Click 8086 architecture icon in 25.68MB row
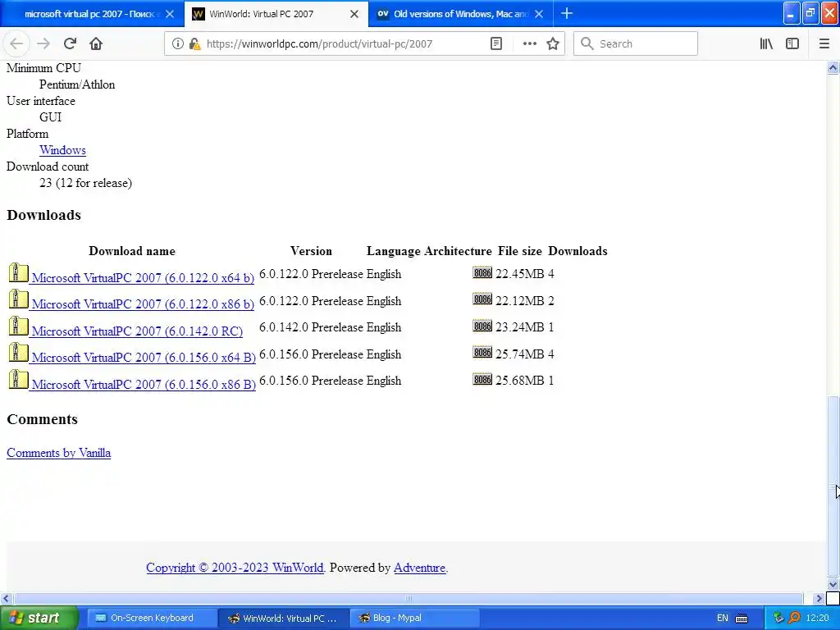 482,379
